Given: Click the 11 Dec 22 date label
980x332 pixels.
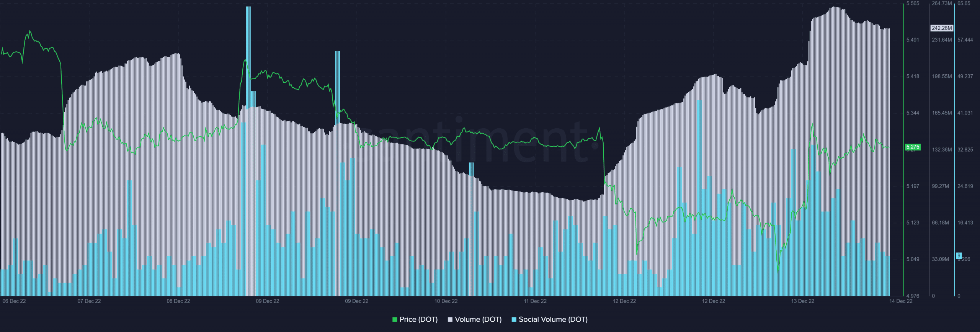Looking at the screenshot, I should [x=535, y=301].
